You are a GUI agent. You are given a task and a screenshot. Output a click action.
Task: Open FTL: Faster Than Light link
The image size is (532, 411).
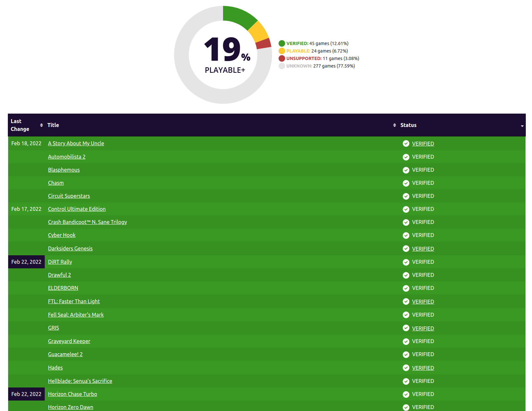point(74,301)
